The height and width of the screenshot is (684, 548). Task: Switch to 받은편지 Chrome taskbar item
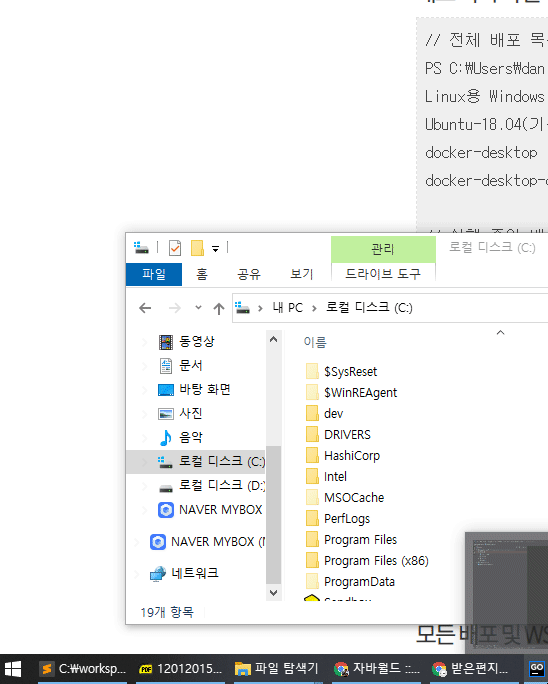pyautogui.click(x=474, y=669)
